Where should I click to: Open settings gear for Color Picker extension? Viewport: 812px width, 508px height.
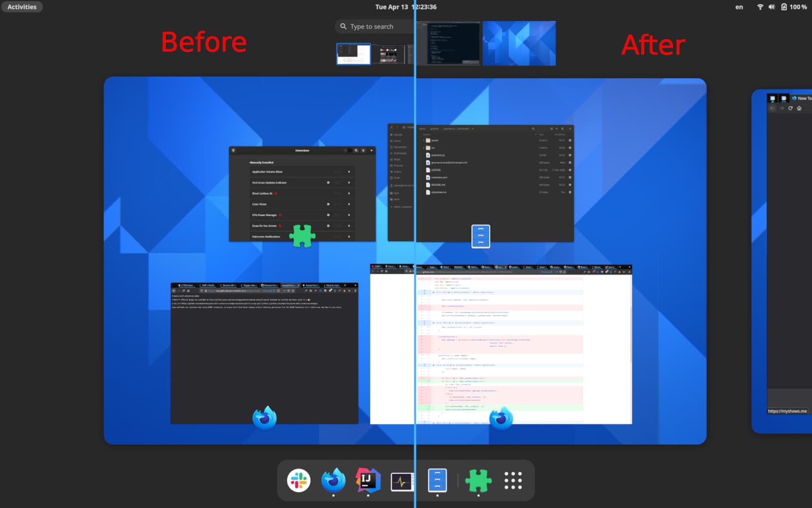point(328,204)
